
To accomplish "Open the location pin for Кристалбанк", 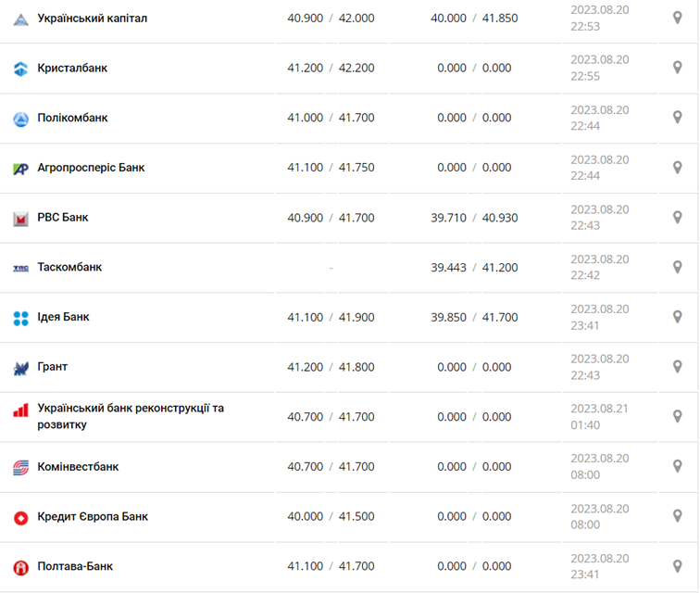I will (677, 68).
